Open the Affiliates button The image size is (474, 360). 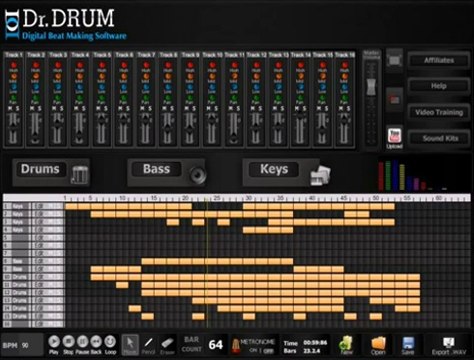point(439,60)
